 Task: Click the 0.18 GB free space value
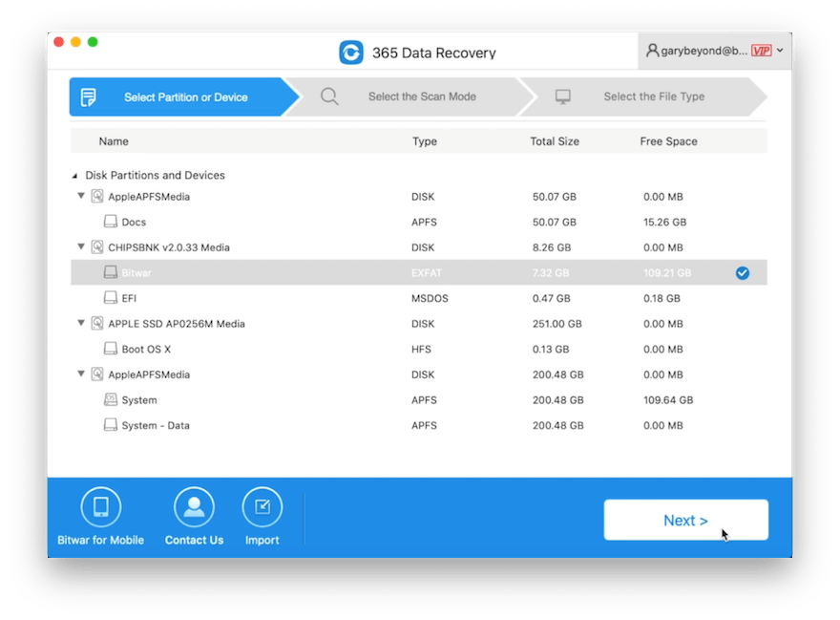661,298
